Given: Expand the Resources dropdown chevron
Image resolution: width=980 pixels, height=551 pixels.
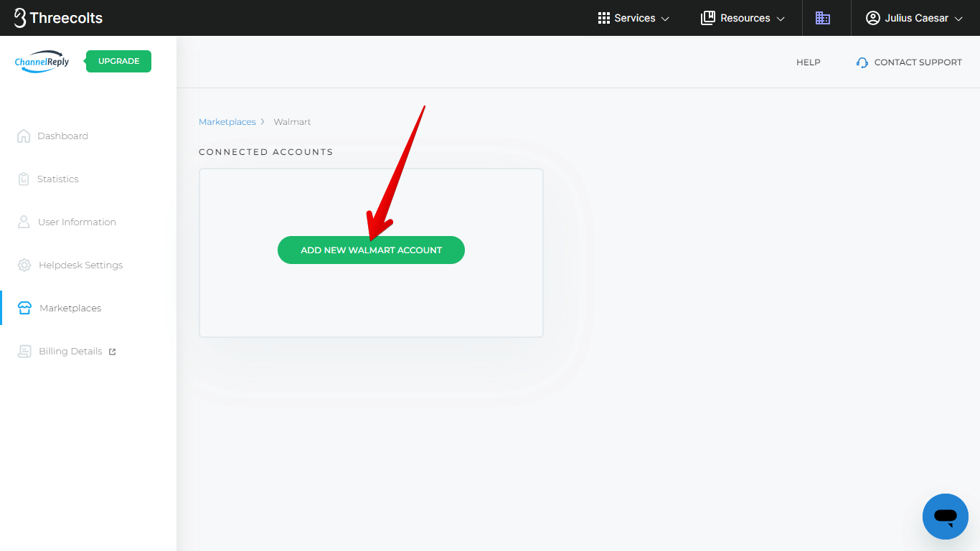Looking at the screenshot, I should click(x=781, y=19).
